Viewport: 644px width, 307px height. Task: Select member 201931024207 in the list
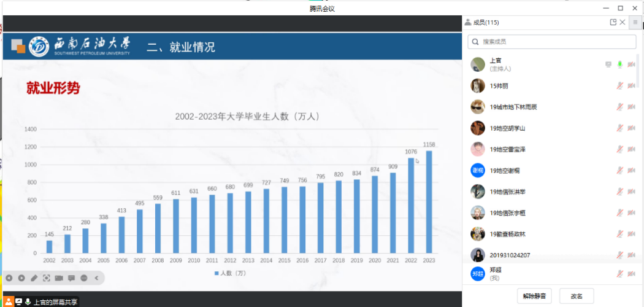click(x=510, y=255)
